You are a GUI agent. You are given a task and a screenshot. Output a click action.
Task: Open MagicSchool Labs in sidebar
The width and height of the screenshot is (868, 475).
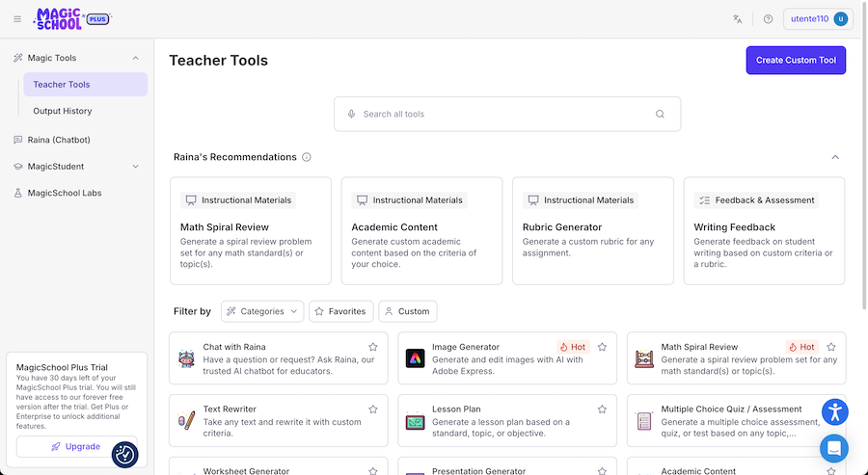pyautogui.click(x=65, y=193)
